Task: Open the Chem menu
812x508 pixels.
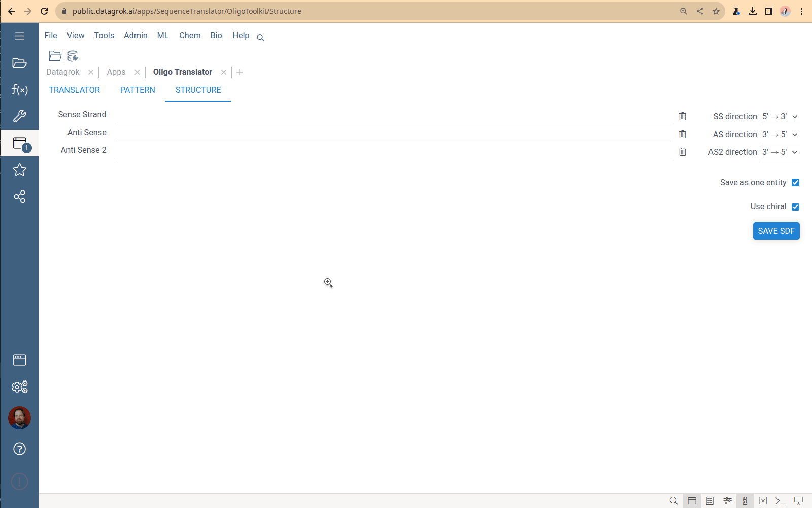Action: point(190,35)
